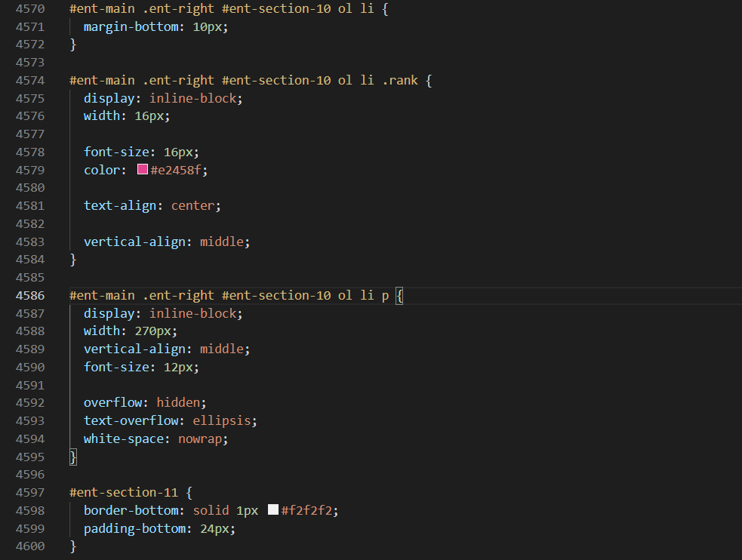Click the closing brace on line 4572

tap(73, 45)
